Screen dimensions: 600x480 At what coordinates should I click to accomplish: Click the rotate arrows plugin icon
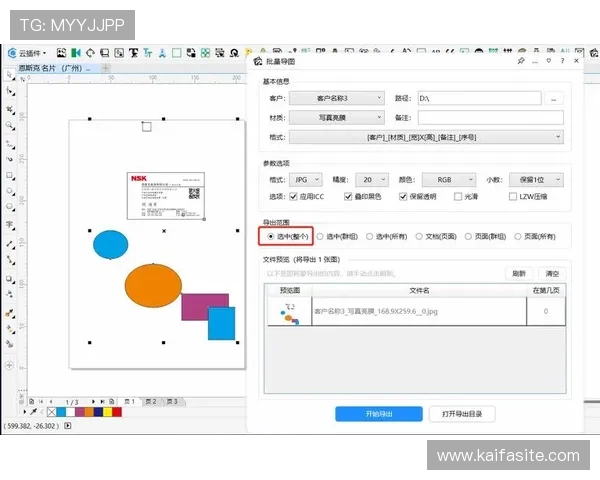tap(90, 53)
